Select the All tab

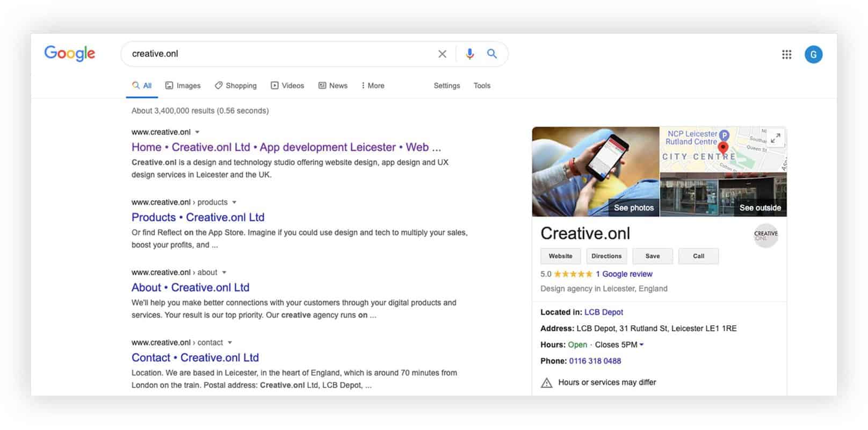[x=142, y=85]
